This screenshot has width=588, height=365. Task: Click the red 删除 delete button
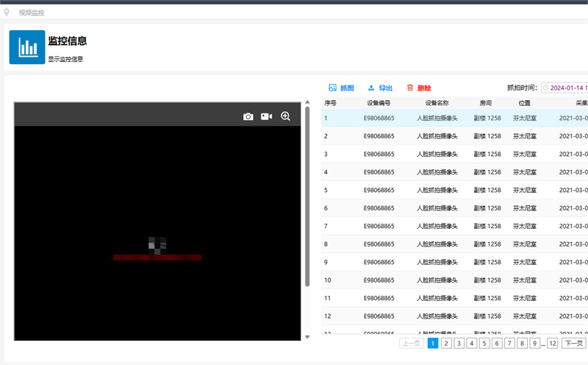pyautogui.click(x=419, y=88)
